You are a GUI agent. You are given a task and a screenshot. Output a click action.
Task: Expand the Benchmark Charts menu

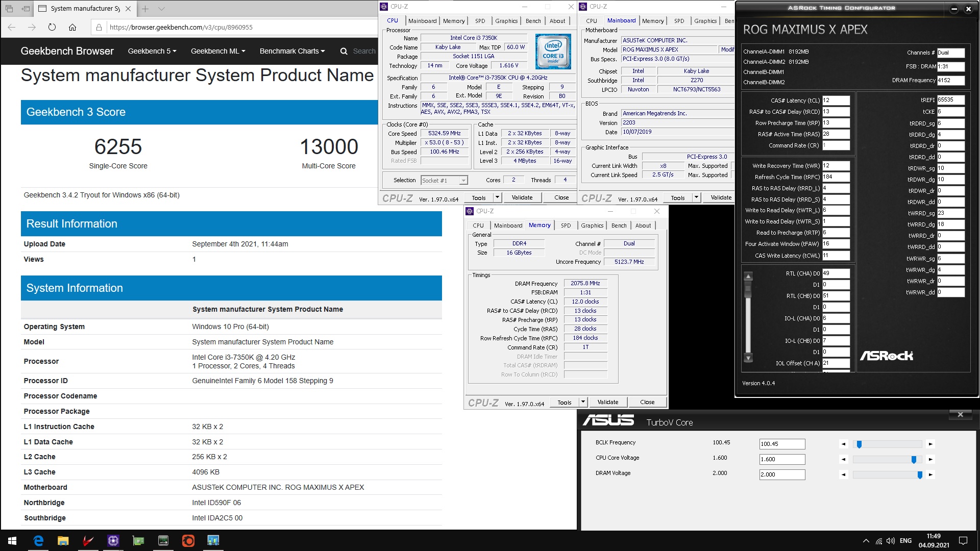click(292, 51)
